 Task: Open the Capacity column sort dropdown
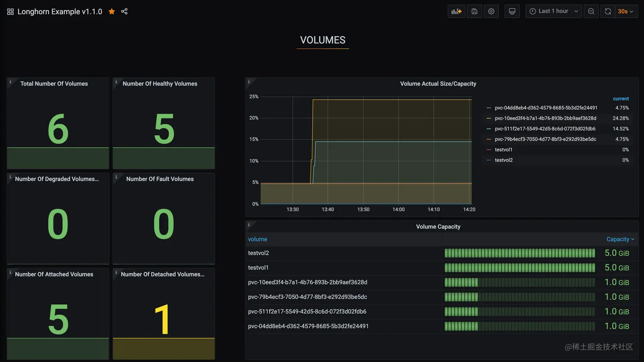(621, 239)
